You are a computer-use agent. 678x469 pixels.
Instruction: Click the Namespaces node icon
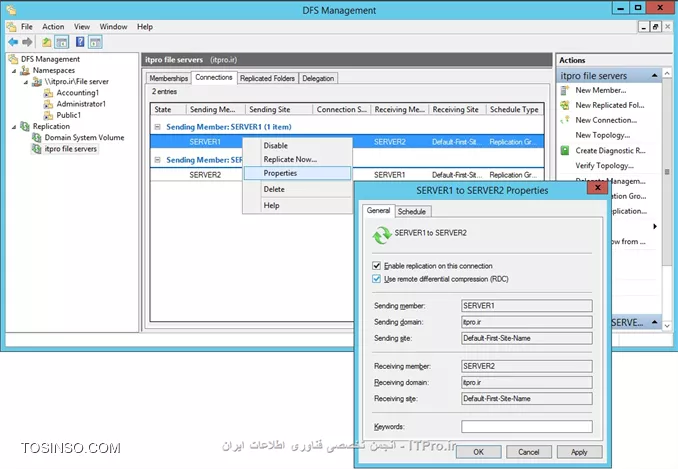26,70
